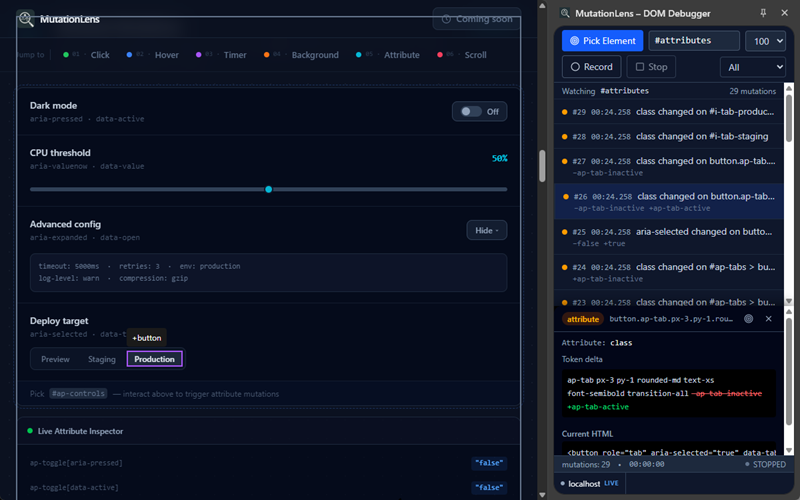Screen dimensions: 800x500
Task: Click the ap-toggle[aria-pressed] "false" value
Action: coord(489,463)
